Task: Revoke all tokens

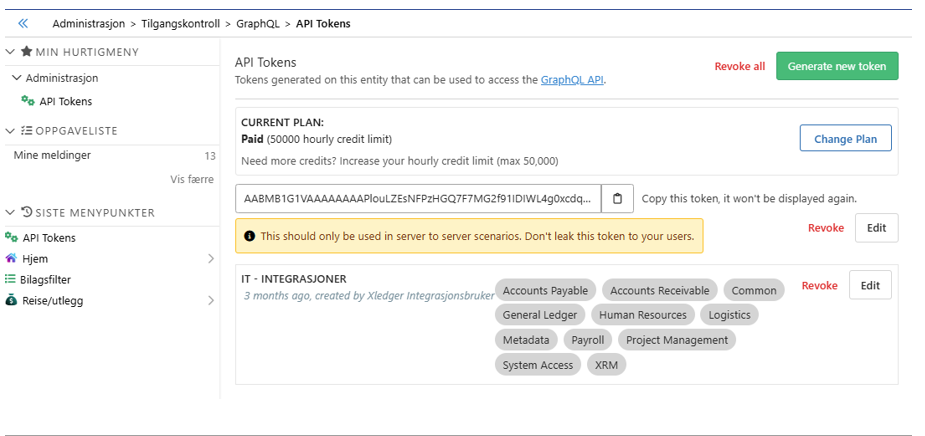Action: 739,67
